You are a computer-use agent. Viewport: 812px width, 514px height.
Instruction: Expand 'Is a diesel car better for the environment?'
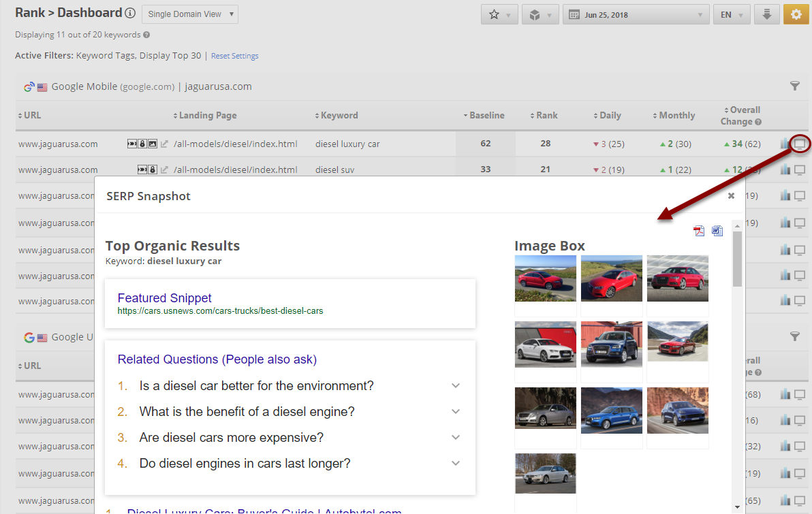pyautogui.click(x=456, y=386)
